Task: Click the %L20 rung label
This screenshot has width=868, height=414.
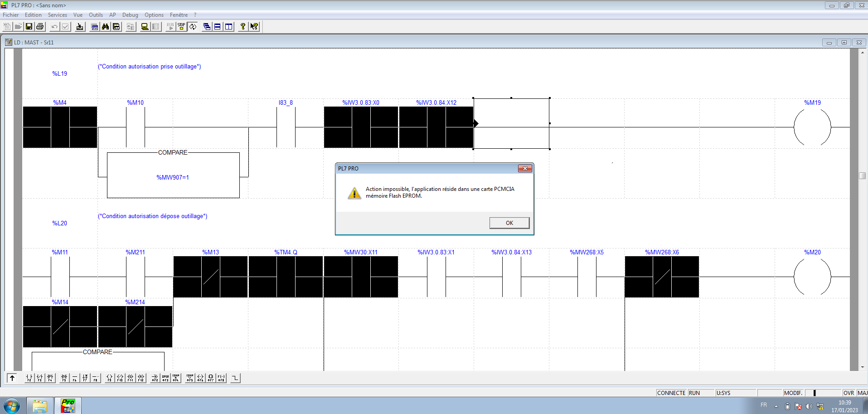Action: (x=59, y=223)
